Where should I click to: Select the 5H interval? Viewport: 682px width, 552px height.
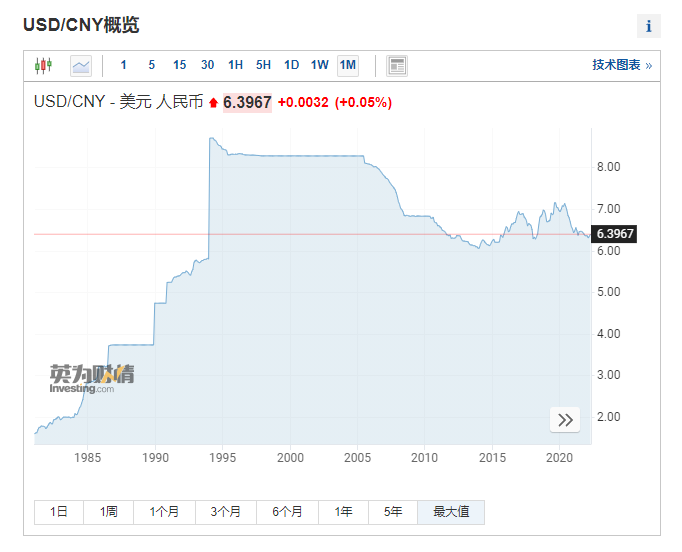[x=263, y=66]
